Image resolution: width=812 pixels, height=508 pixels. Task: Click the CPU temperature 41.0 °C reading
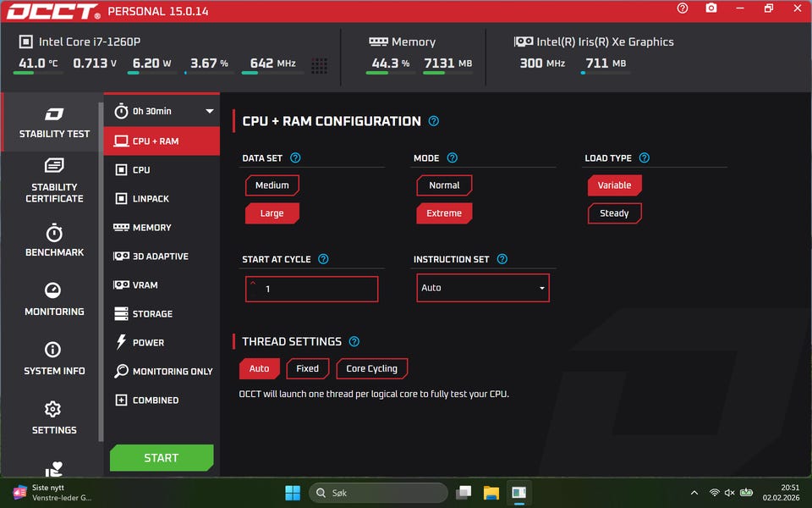pos(38,63)
